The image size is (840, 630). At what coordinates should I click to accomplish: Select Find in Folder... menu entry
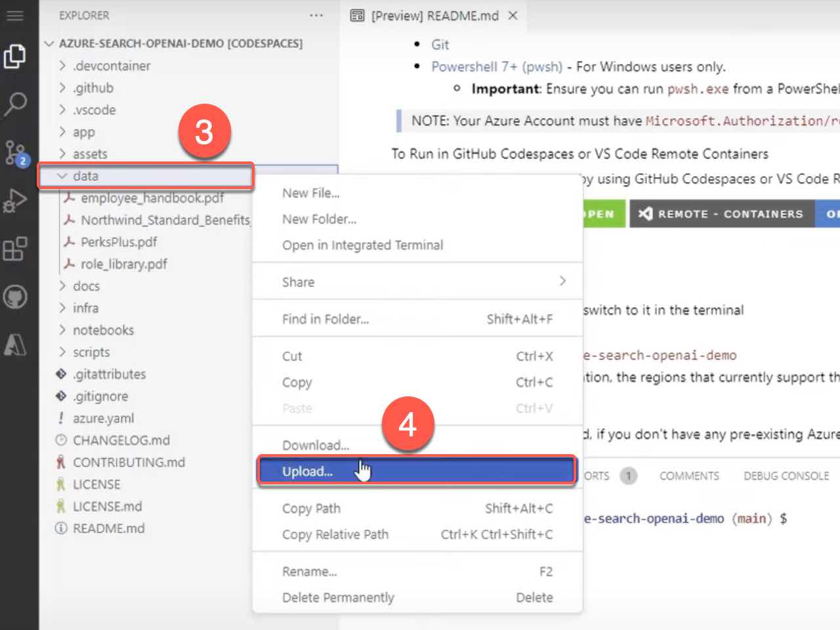point(417,319)
